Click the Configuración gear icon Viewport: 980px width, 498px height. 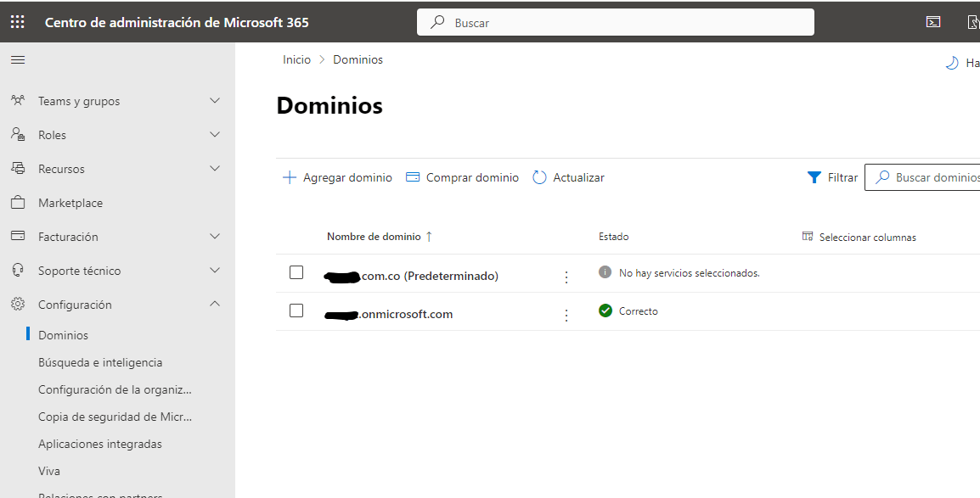tap(18, 304)
